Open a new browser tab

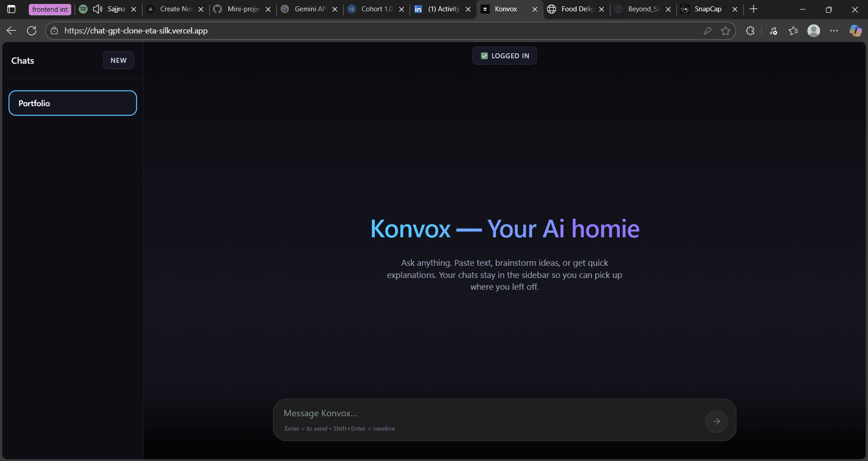point(754,9)
